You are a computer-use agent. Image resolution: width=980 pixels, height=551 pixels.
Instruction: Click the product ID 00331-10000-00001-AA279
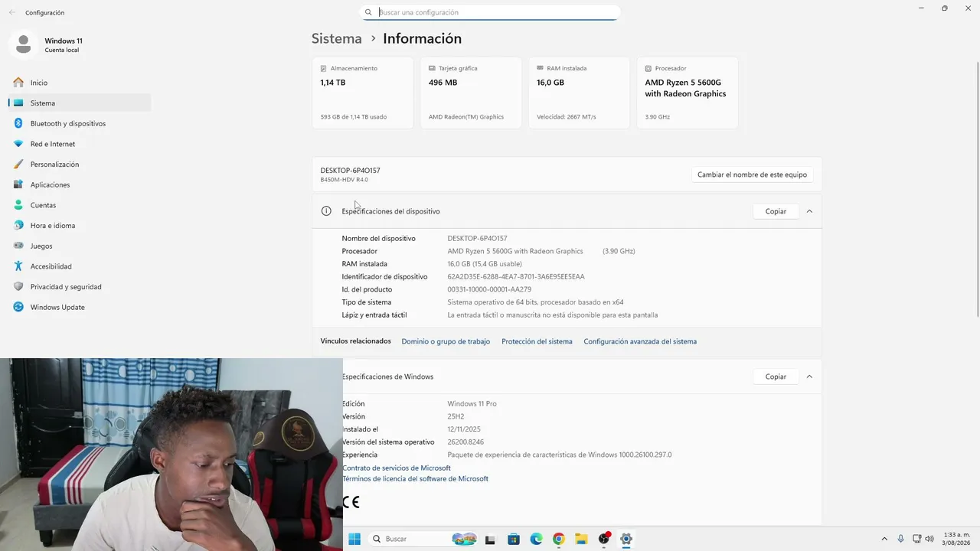point(489,289)
